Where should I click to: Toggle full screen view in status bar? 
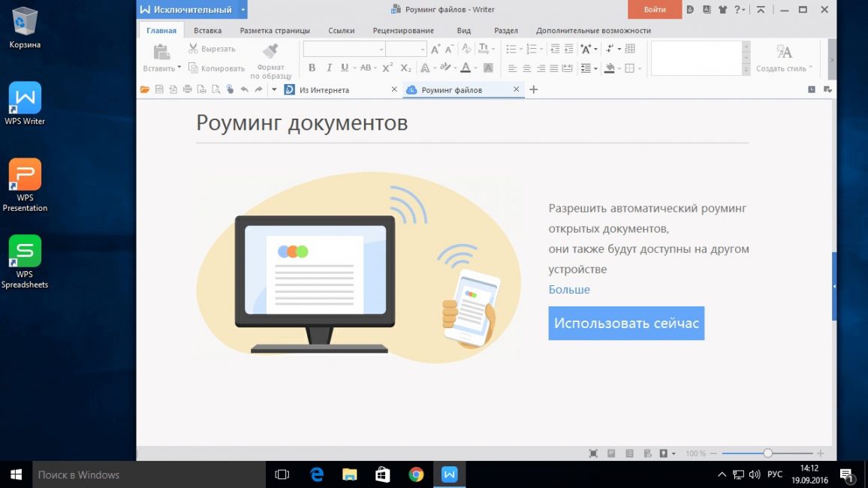pos(593,453)
